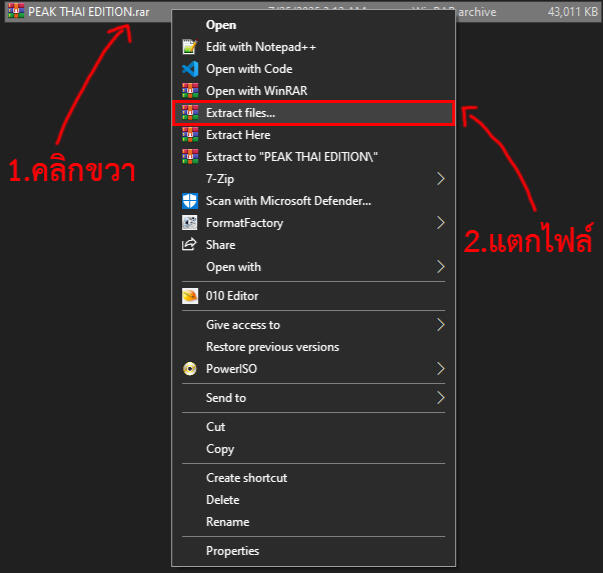Expand the Open with submenu arrow
The width and height of the screenshot is (603, 573).
coord(441,267)
